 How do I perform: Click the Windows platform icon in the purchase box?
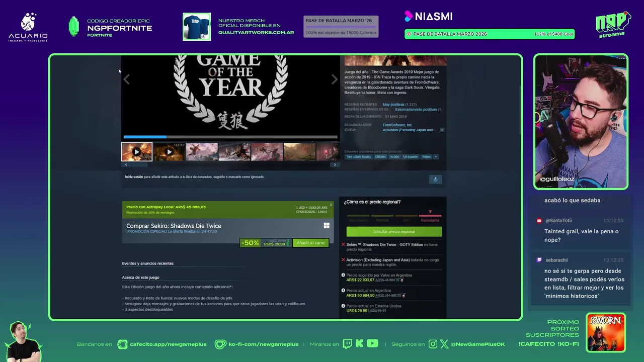coord(327,226)
